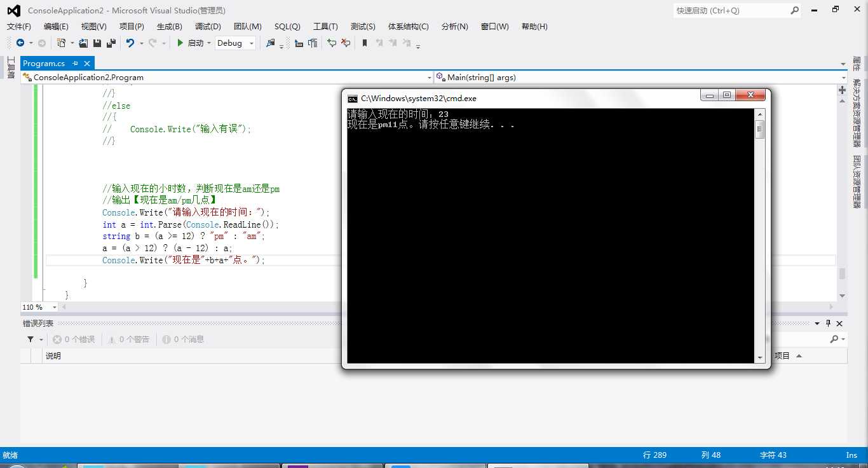
Task: Open the 属性 side panel tab
Action: pyautogui.click(x=857, y=64)
